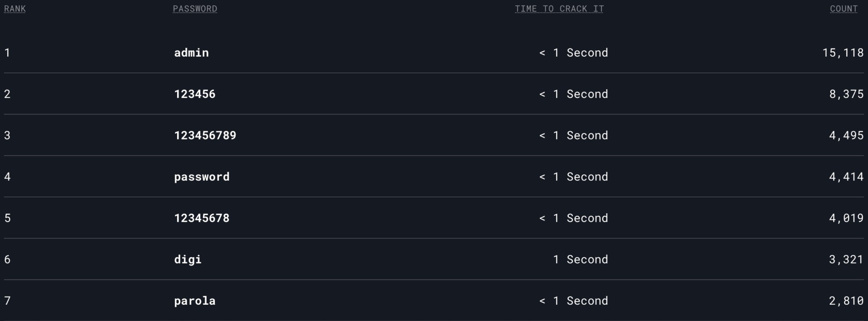
Task: Select the 123456789 password entry
Action: 205,135
